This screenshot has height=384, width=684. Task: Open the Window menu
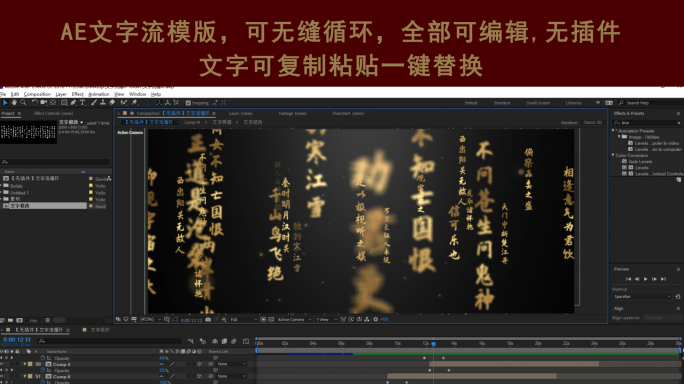137,94
